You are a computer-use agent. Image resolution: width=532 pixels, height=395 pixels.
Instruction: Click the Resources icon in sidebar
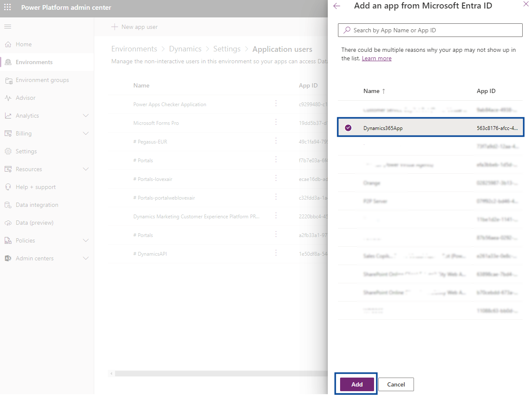pyautogui.click(x=8, y=169)
